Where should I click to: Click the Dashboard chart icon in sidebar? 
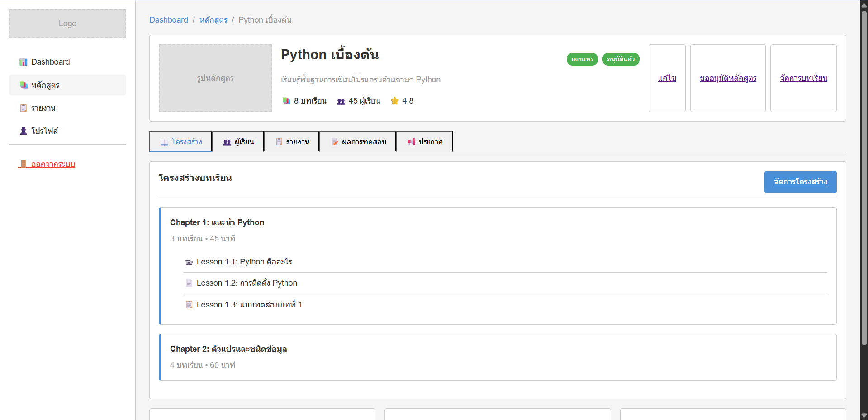[x=24, y=62]
